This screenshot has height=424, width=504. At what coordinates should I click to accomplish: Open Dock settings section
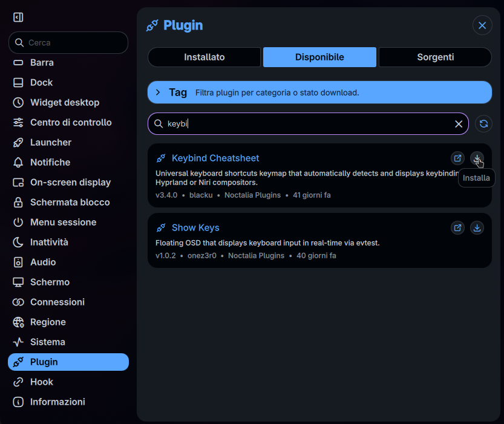pyautogui.click(x=68, y=82)
